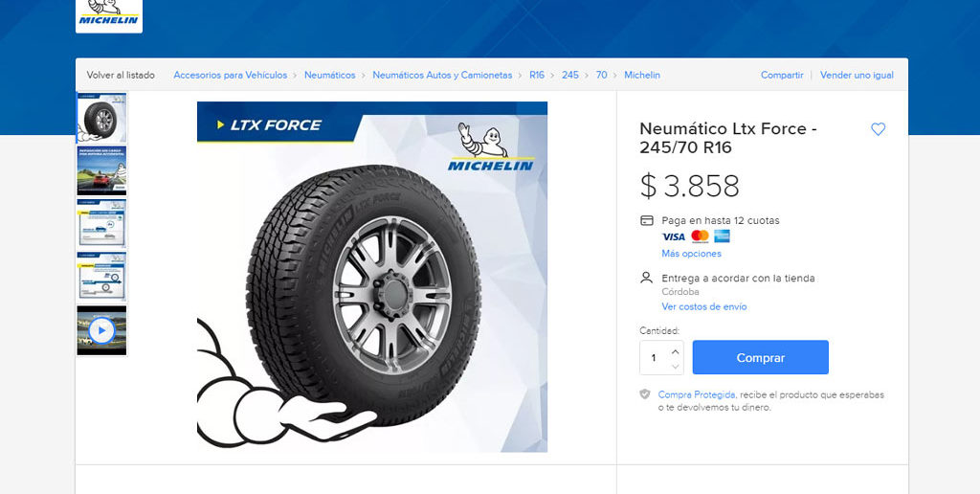
Task: Open the Más opciones payment link
Action: tap(691, 254)
